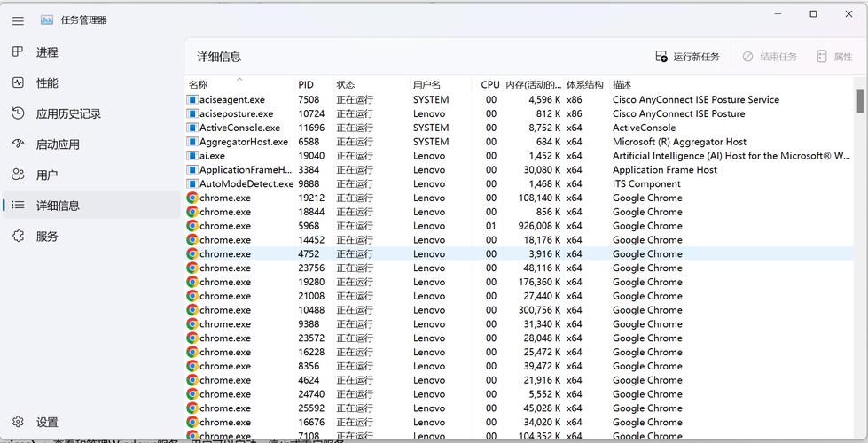Select the aciseagent.exe process icon
The width and height of the screenshot is (868, 443).
pyautogui.click(x=192, y=99)
